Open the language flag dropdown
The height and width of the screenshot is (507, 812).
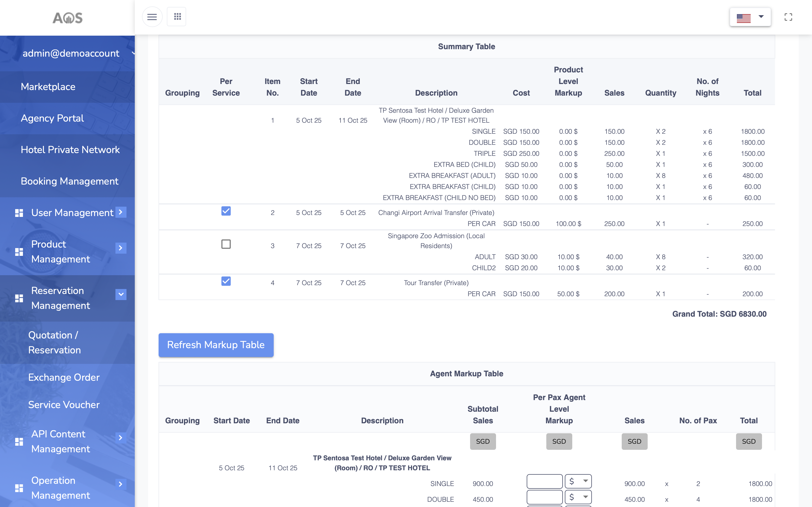pos(750,17)
